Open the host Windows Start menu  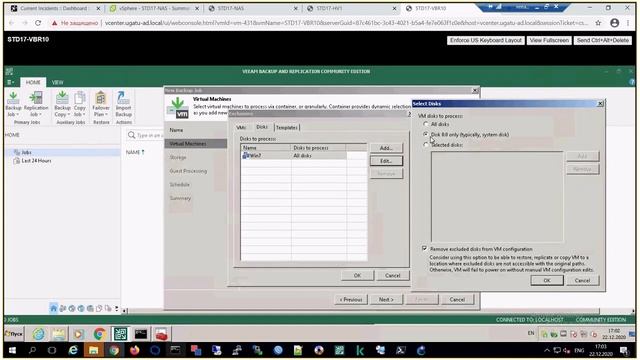(12, 351)
